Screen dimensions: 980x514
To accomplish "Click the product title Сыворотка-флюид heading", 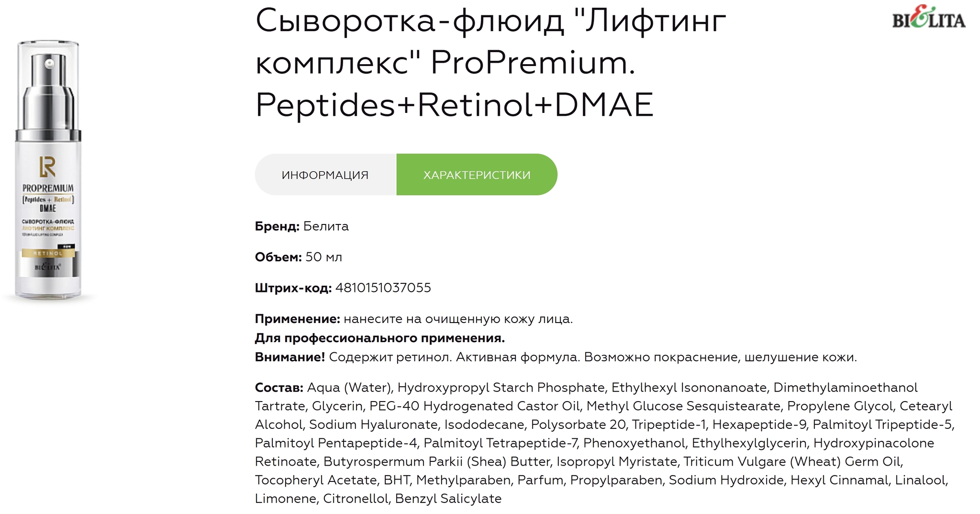I will [x=490, y=63].
